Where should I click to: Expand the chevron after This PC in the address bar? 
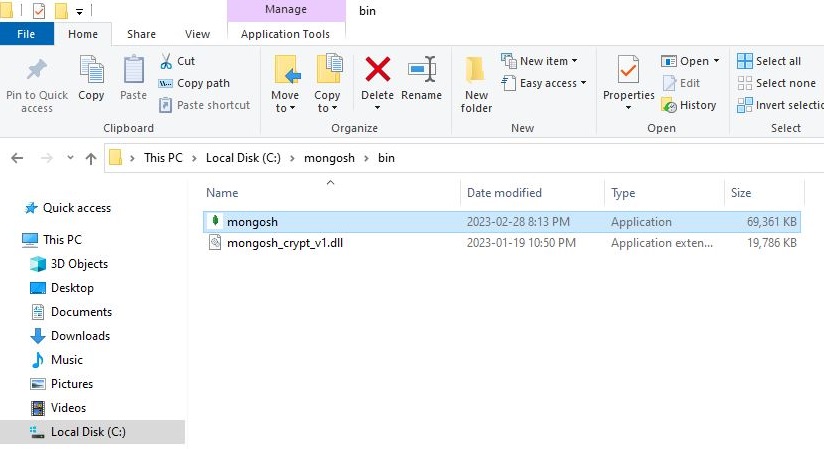194,158
